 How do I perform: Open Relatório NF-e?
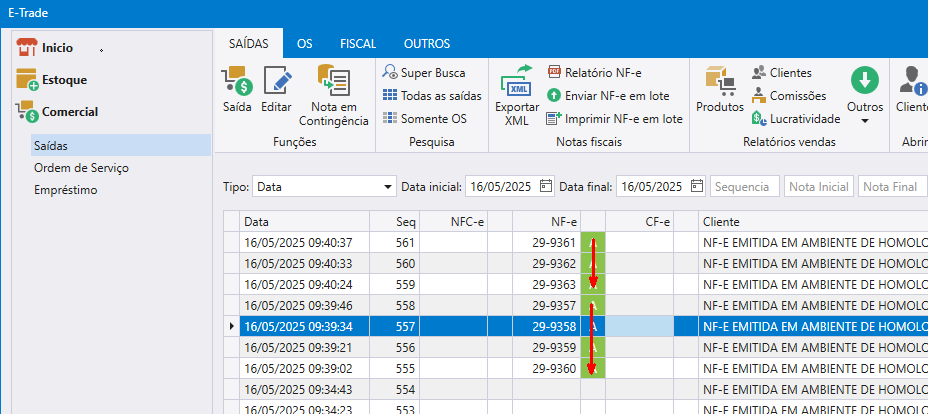(595, 73)
